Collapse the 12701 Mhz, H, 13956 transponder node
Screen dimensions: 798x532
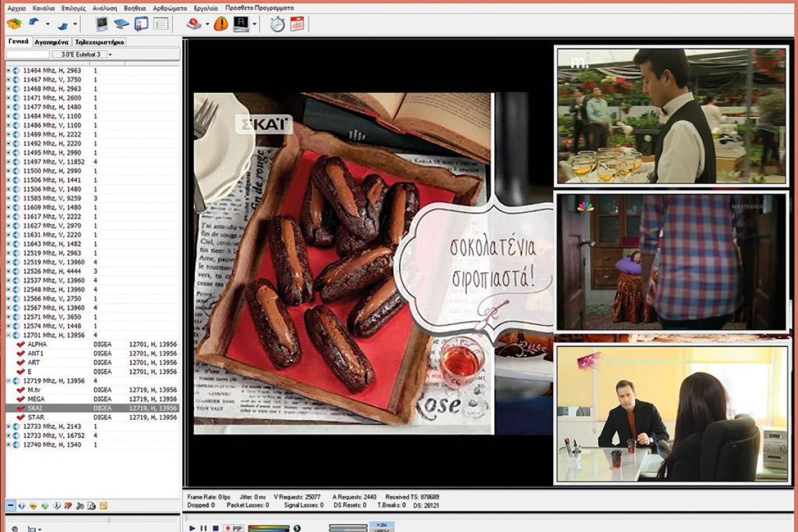point(8,336)
